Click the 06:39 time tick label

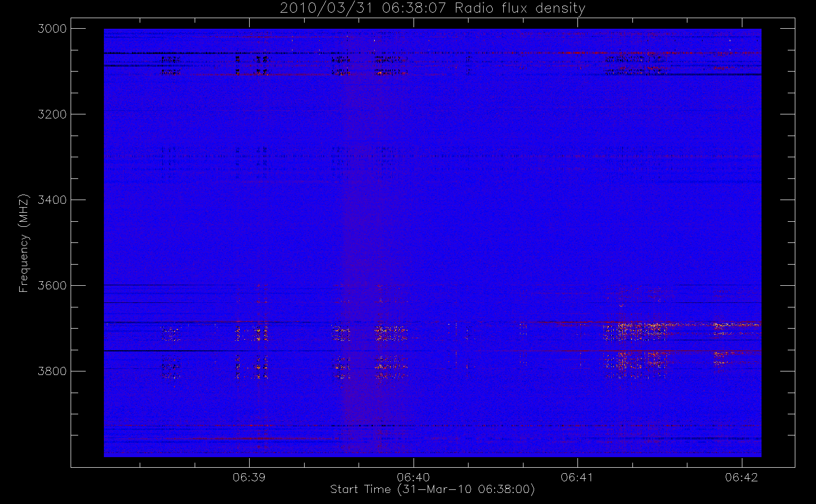(x=249, y=477)
